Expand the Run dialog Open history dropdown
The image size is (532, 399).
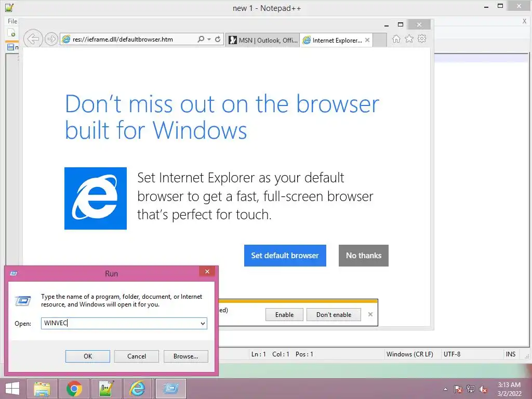(x=203, y=323)
